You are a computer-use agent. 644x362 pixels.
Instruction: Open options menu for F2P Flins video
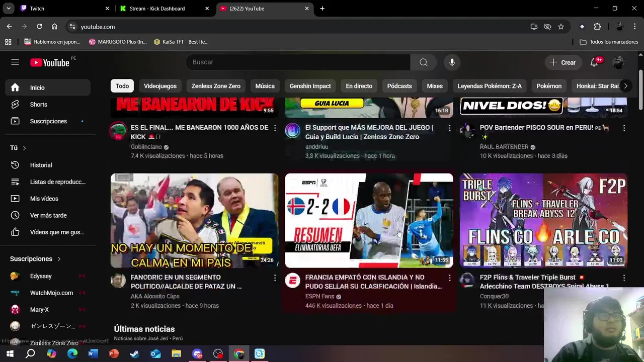click(624, 278)
